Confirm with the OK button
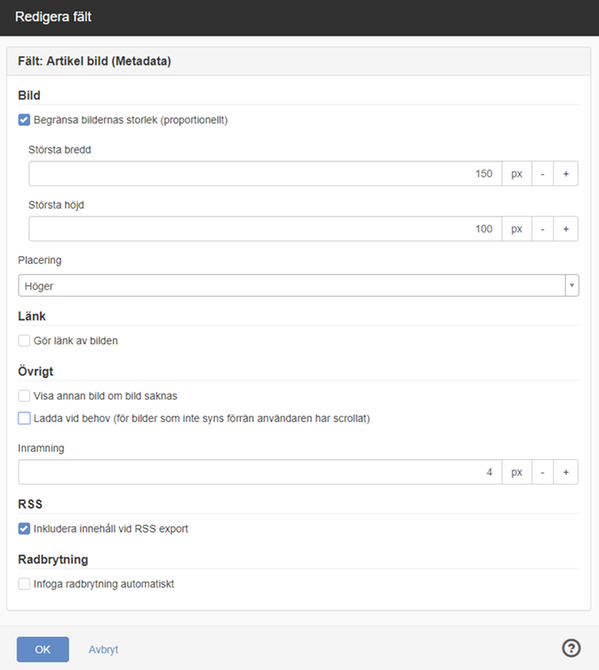 point(43,649)
